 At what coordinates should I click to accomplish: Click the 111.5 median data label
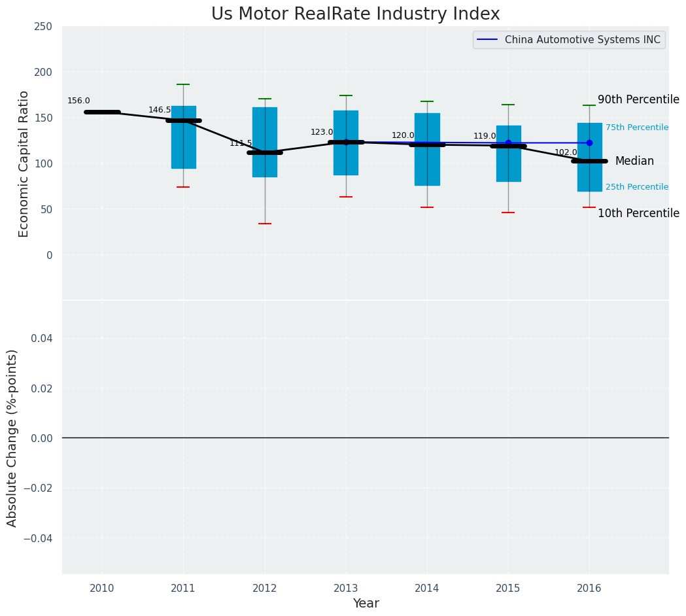pos(240,143)
